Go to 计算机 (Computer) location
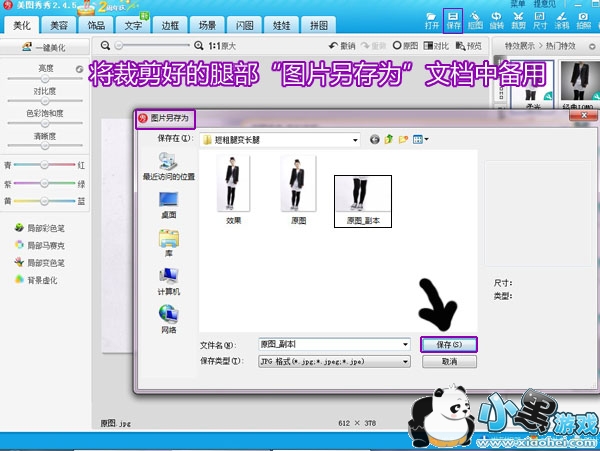 (x=168, y=281)
